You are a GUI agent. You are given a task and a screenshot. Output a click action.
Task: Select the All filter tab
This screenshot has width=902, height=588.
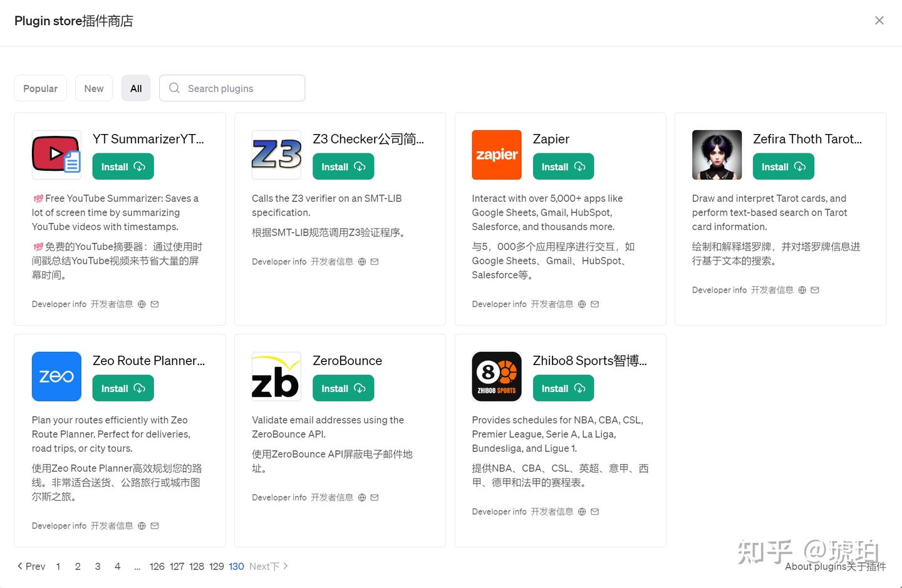point(136,88)
